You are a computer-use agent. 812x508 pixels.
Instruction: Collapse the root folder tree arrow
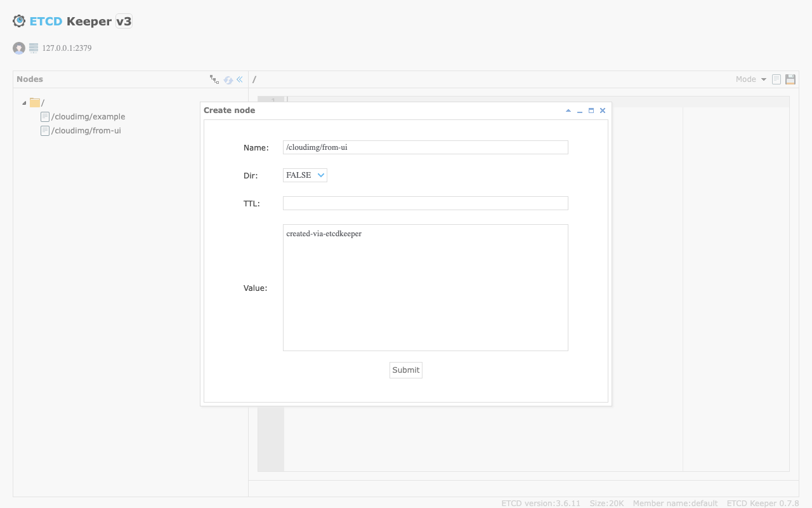(24, 103)
